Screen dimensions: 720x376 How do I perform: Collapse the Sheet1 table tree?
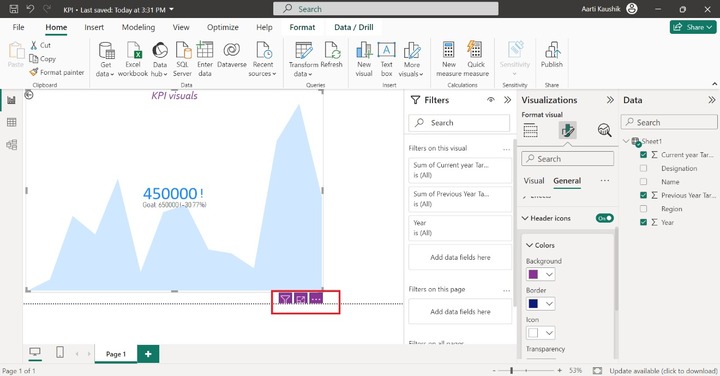point(626,141)
